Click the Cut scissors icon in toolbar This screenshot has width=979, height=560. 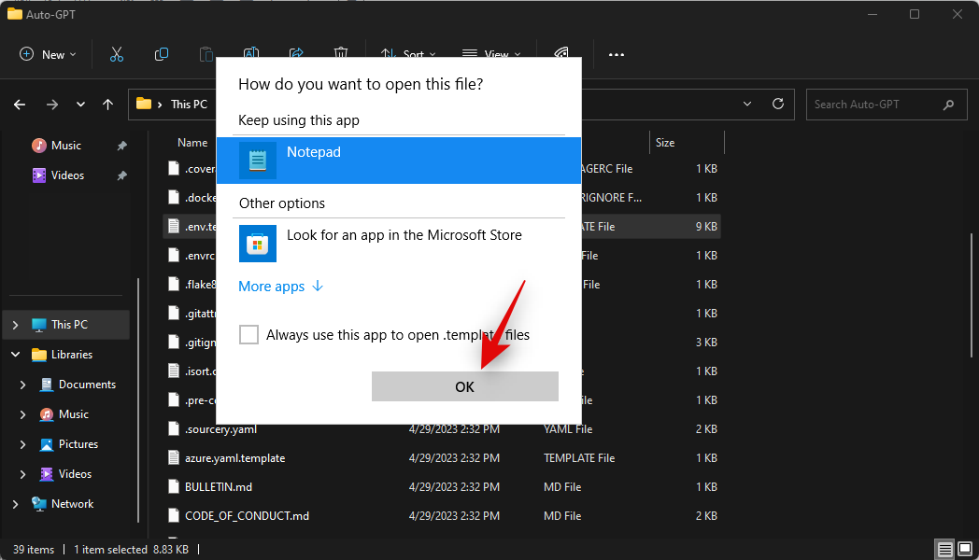(x=117, y=54)
